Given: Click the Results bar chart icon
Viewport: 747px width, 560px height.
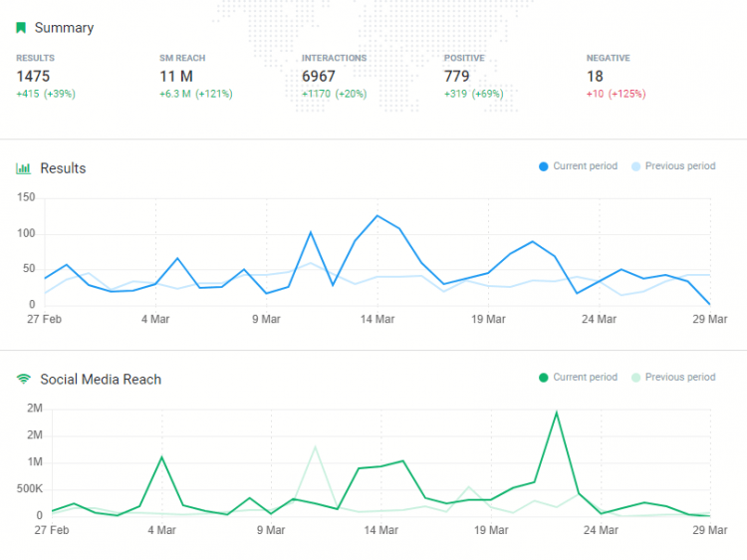Looking at the screenshot, I should [x=23, y=168].
